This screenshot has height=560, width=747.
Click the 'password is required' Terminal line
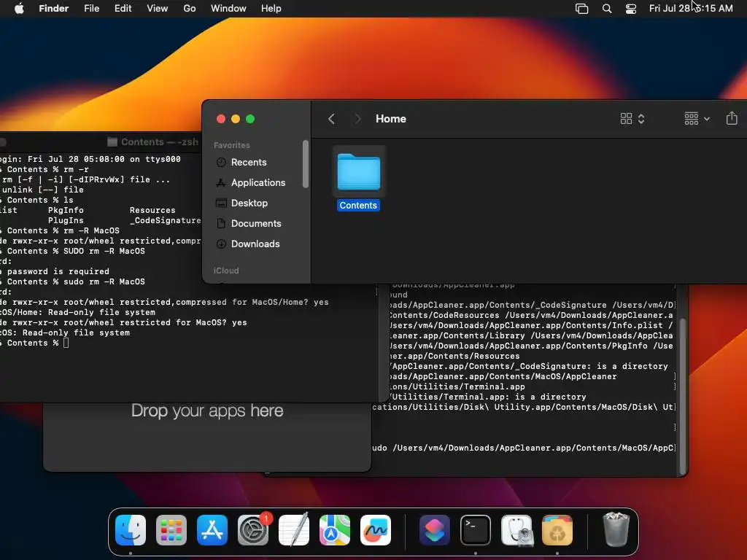(x=55, y=271)
